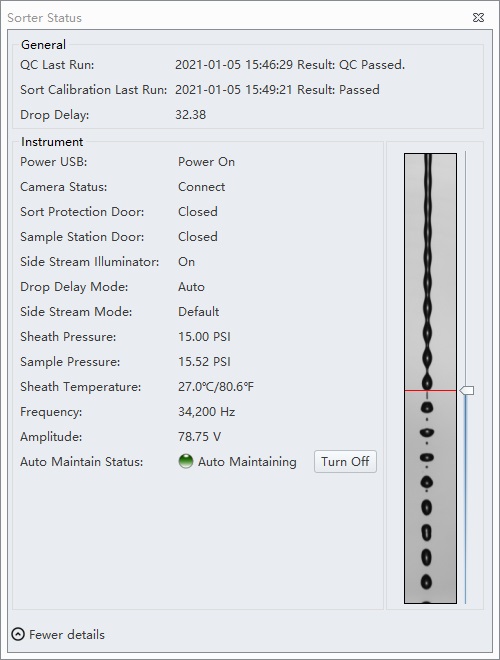Click the green Auto Maintaining indicator light
The height and width of the screenshot is (660, 500).
point(186,462)
